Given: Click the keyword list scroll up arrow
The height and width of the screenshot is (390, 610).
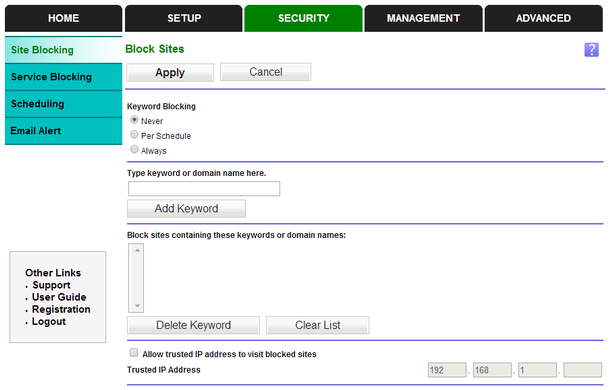Looking at the screenshot, I should click(x=137, y=250).
